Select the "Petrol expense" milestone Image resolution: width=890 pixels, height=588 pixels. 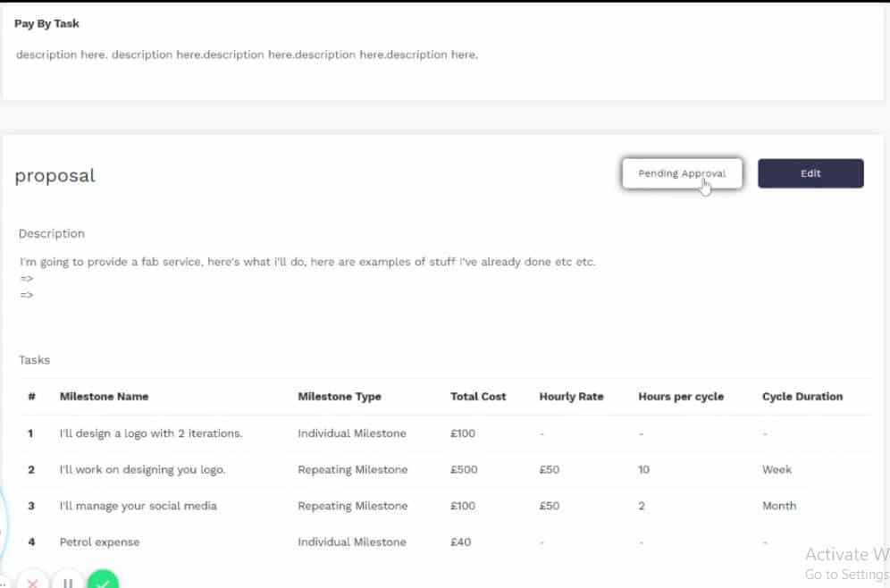coord(99,542)
